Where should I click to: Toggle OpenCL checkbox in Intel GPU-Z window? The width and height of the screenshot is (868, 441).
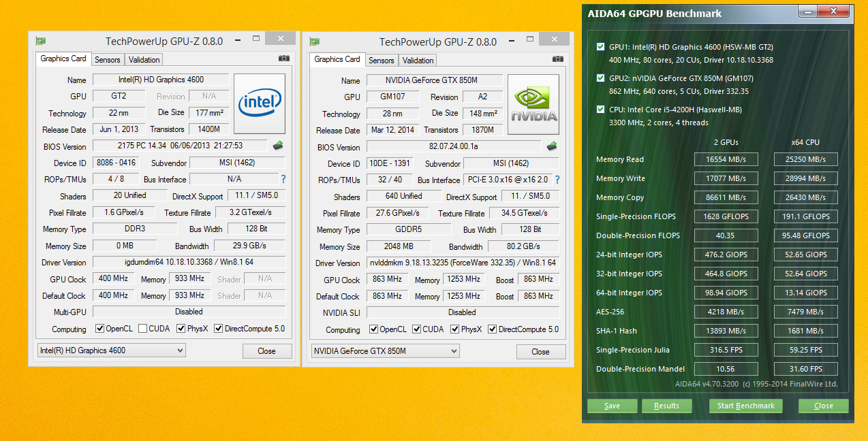(99, 329)
